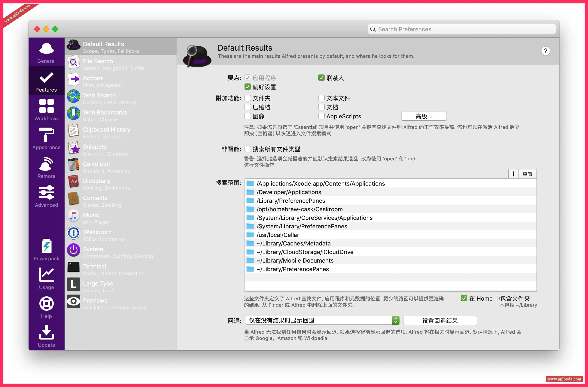Open the Update download icon
The height and width of the screenshot is (387, 588).
point(46,332)
